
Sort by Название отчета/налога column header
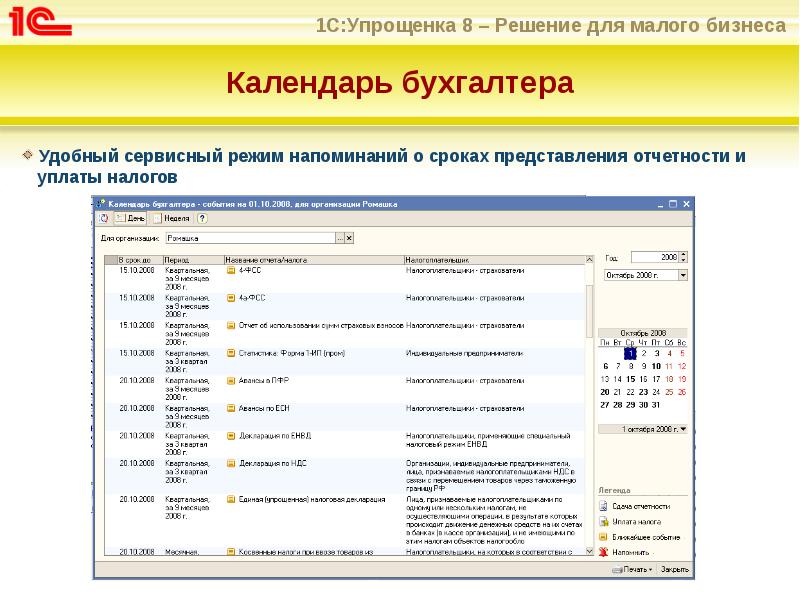click(314, 260)
